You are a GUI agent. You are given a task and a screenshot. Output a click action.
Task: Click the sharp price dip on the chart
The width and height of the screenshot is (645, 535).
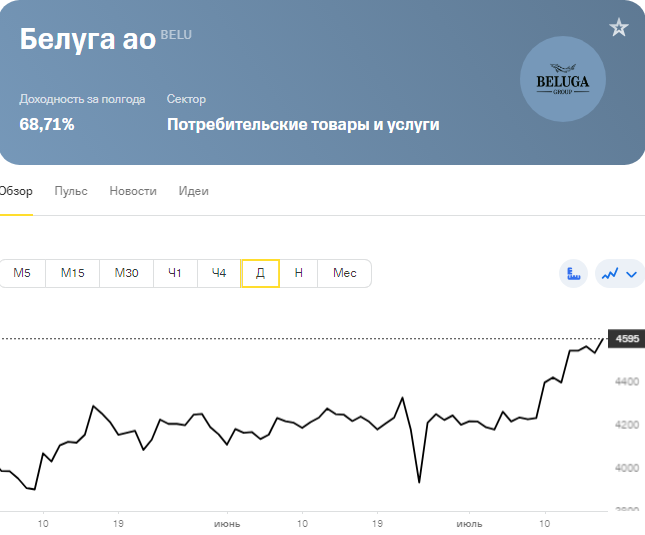[419, 481]
